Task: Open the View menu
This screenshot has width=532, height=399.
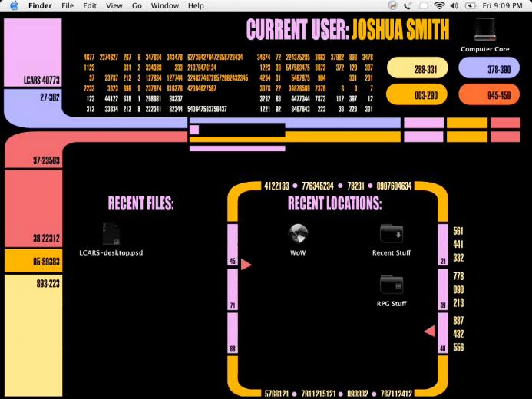Action: point(114,6)
